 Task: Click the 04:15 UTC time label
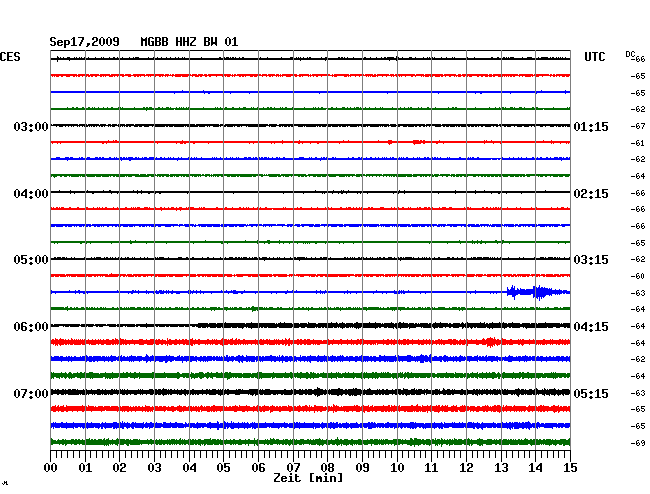click(x=591, y=327)
